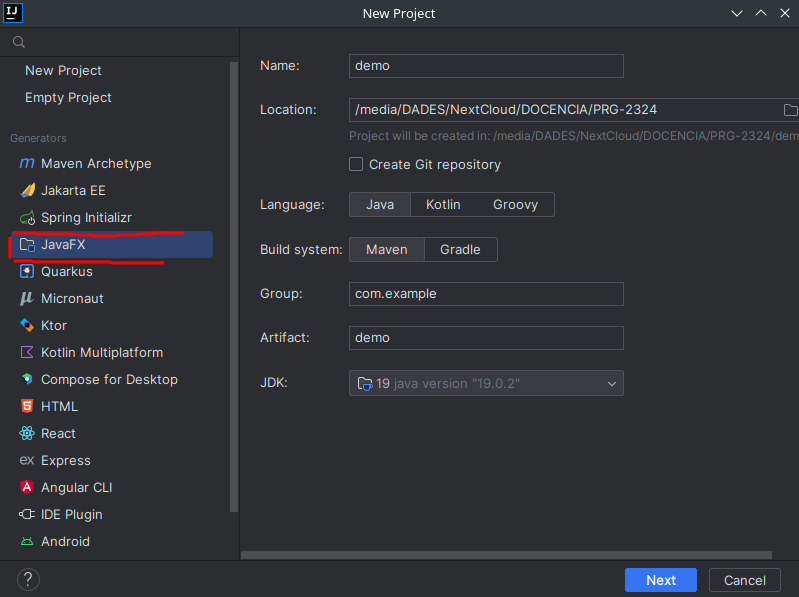The width and height of the screenshot is (799, 597).
Task: Click the React atom icon
Action: point(27,433)
